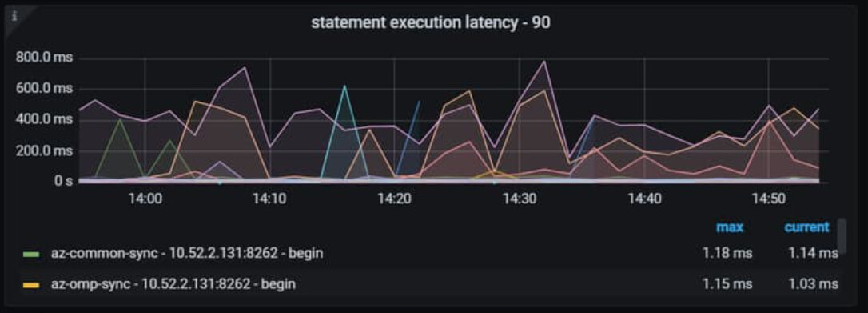Click the 14:40 time axis label
The image size is (868, 313).
click(x=644, y=199)
